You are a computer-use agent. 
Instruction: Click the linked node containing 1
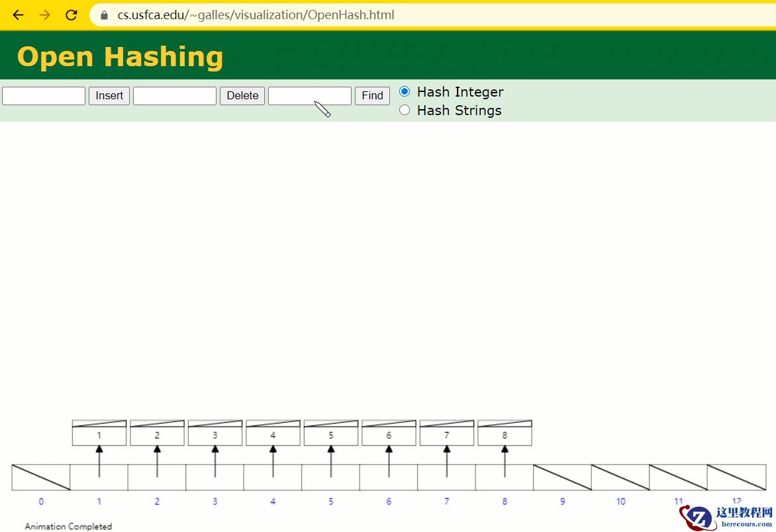(x=99, y=433)
